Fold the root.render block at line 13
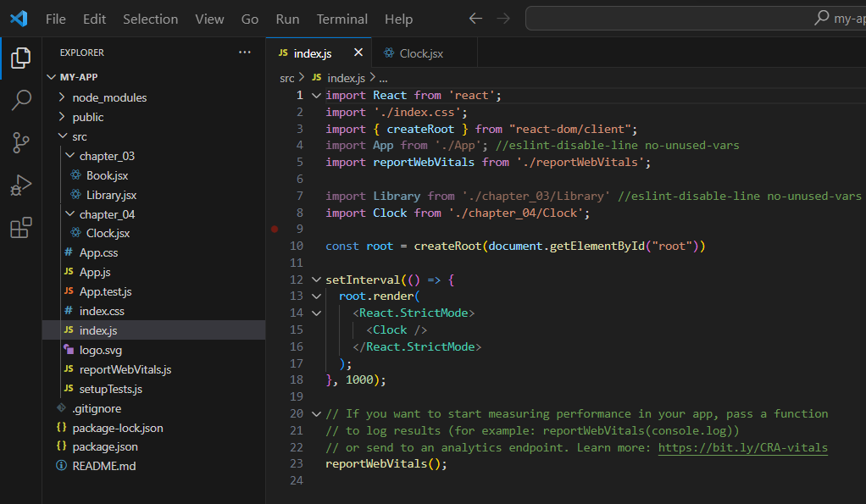The height and width of the screenshot is (504, 866). [x=316, y=296]
